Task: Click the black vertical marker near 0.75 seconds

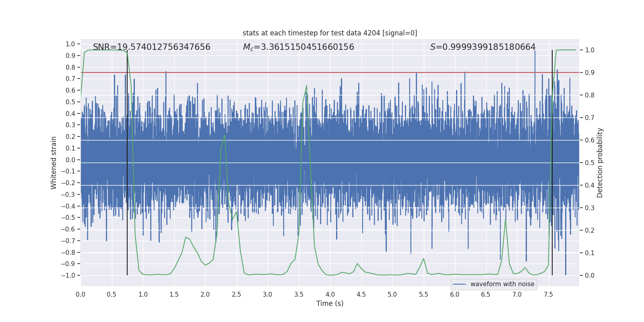Action: (127, 163)
